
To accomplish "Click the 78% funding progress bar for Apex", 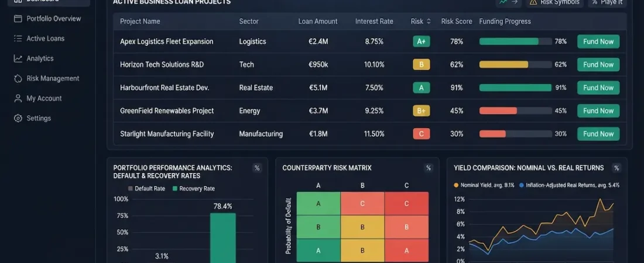I will pyautogui.click(x=515, y=41).
